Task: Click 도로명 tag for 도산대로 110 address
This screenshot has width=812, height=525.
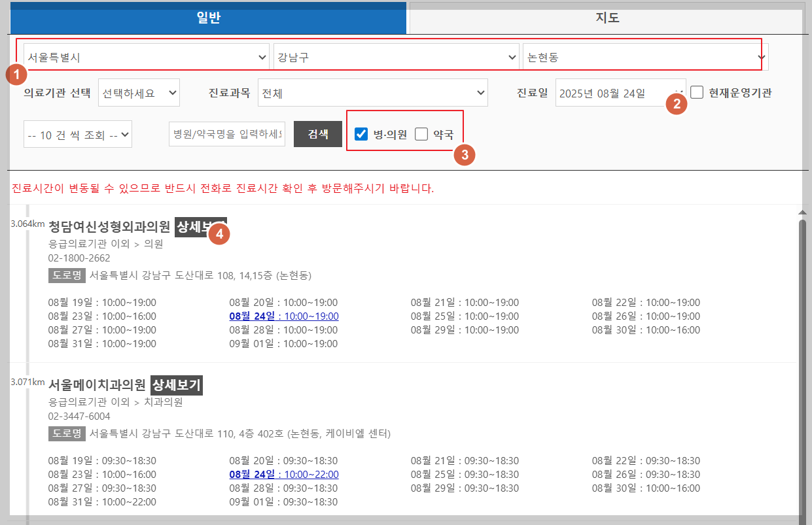Action: point(67,433)
